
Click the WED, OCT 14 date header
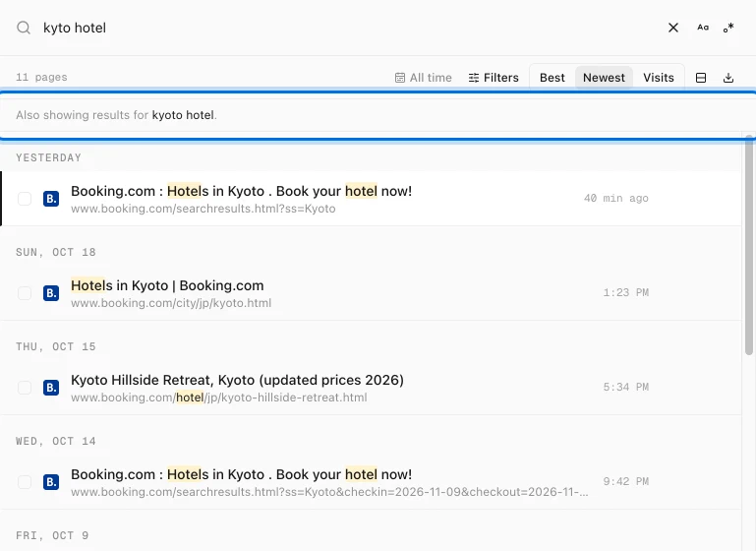[55, 442]
